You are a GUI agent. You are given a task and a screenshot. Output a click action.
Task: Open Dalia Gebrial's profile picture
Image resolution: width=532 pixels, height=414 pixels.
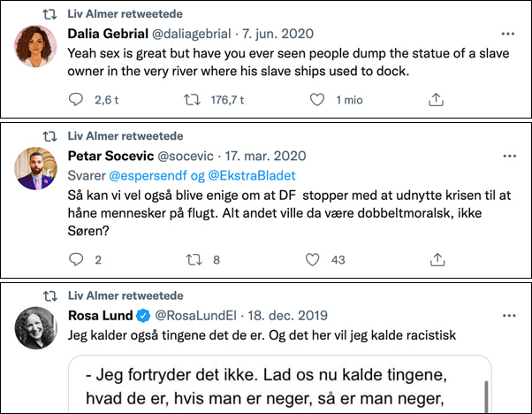(35, 46)
